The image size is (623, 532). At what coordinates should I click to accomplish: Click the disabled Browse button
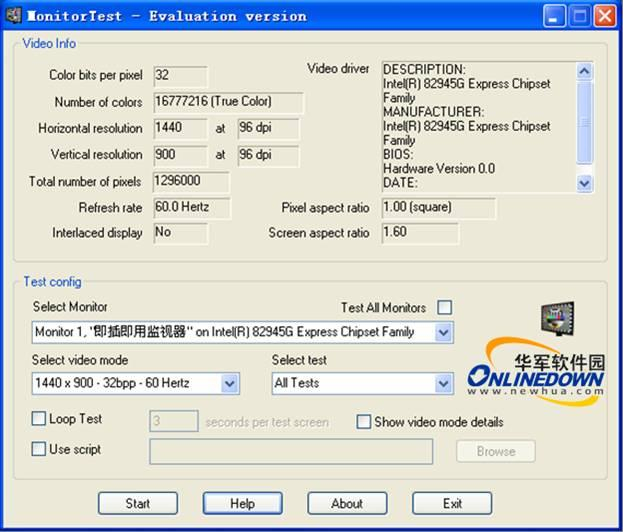[x=496, y=451]
